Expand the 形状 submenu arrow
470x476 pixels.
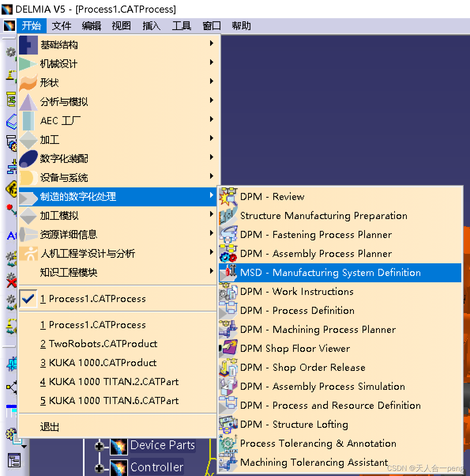[x=212, y=81]
